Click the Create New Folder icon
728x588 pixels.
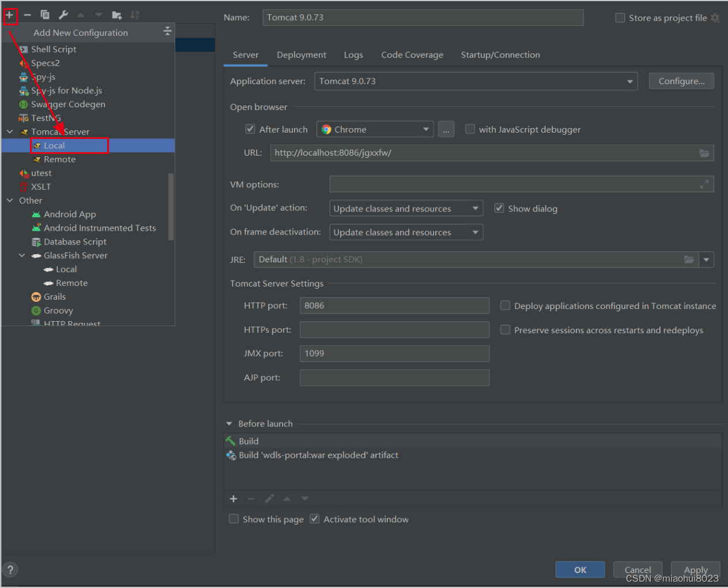point(117,15)
